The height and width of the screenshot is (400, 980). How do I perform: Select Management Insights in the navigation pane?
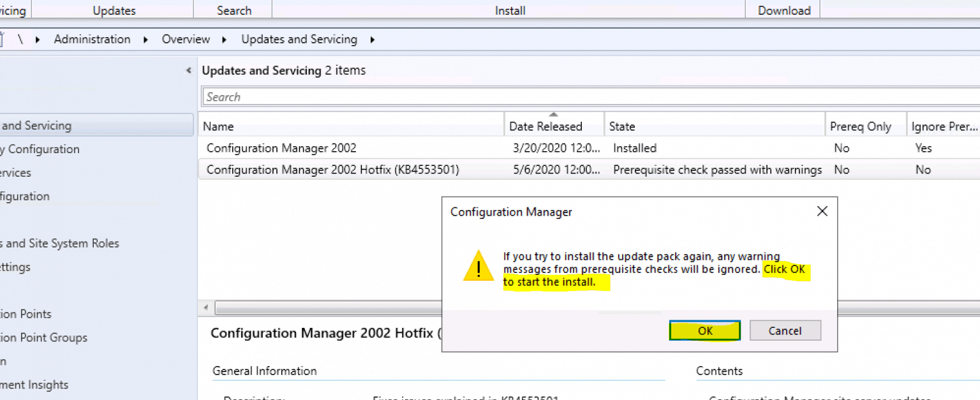tap(34, 385)
